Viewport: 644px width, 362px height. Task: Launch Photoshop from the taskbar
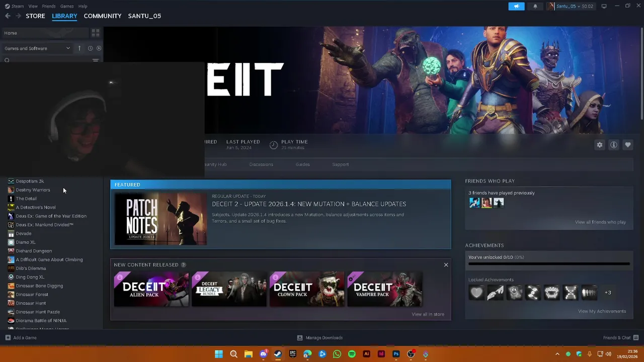point(396,354)
